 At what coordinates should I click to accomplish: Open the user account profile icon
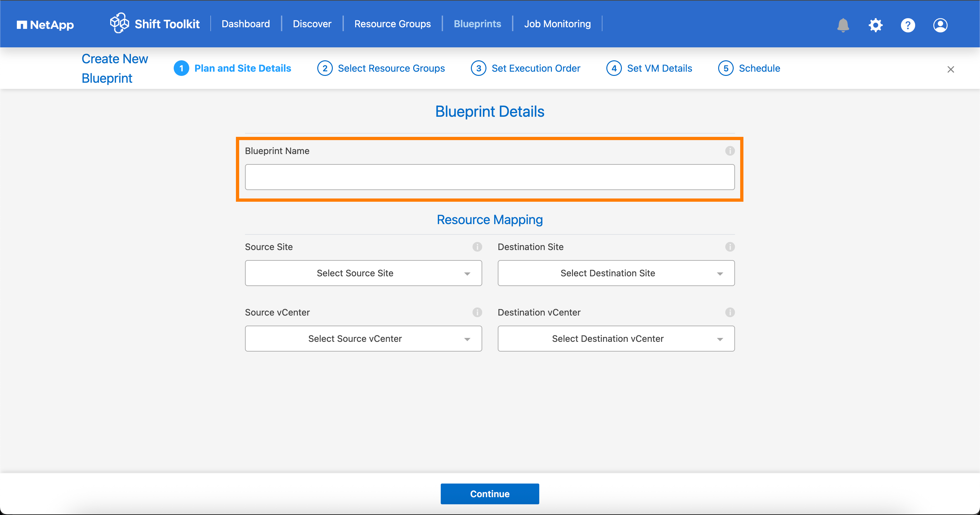(940, 25)
